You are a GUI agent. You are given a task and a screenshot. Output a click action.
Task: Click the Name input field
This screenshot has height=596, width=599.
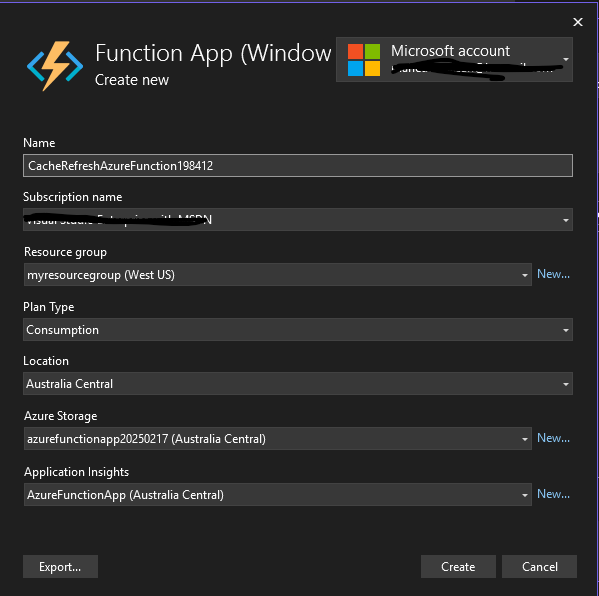(298, 165)
